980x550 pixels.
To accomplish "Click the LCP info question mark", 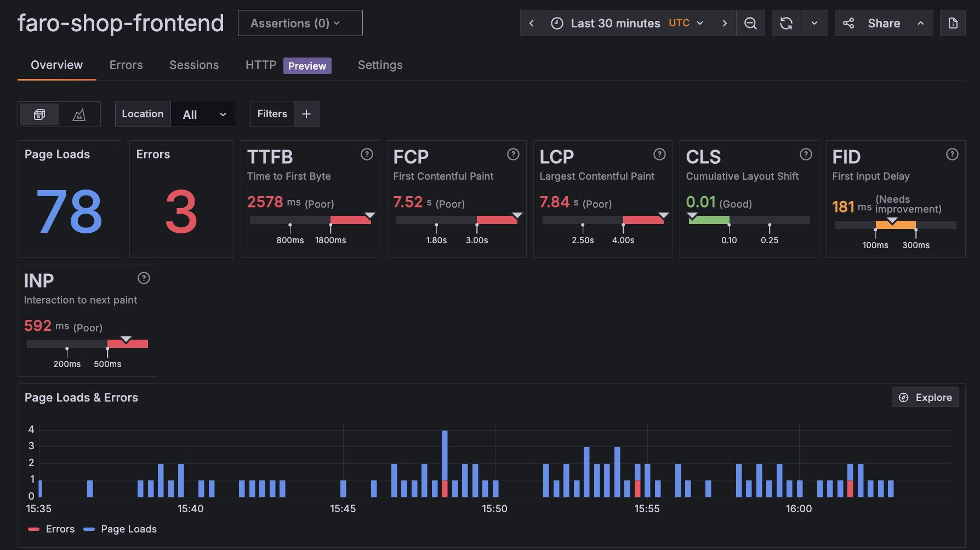I will pyautogui.click(x=659, y=154).
